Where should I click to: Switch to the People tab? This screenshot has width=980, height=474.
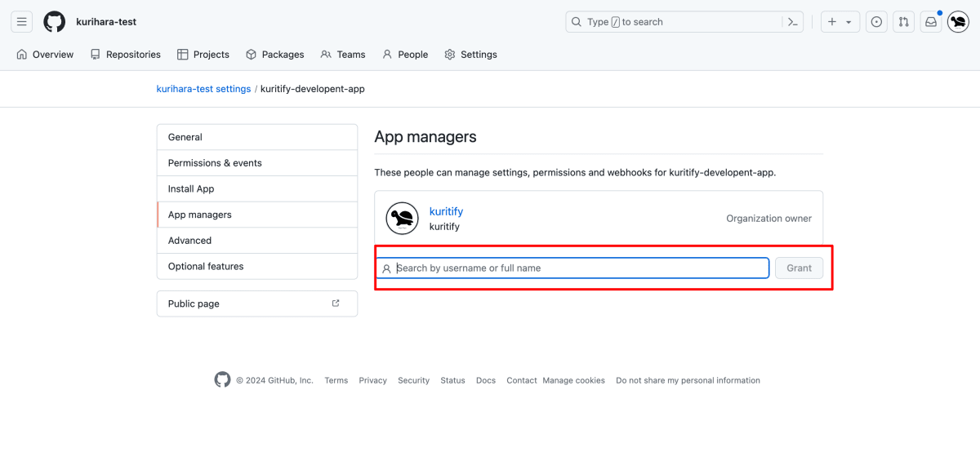tap(405, 55)
